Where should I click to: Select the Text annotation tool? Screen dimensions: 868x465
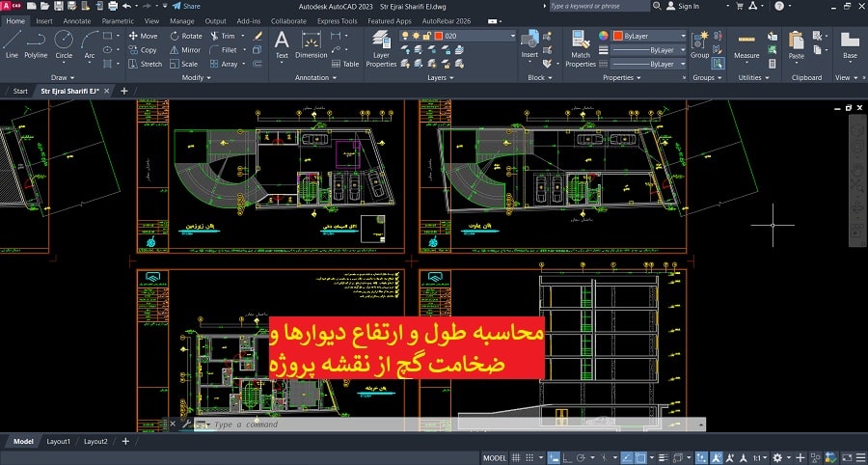(282, 44)
